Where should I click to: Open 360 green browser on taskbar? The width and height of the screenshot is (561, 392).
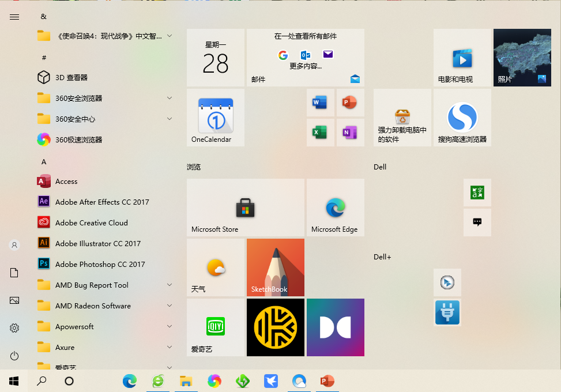(x=158, y=381)
